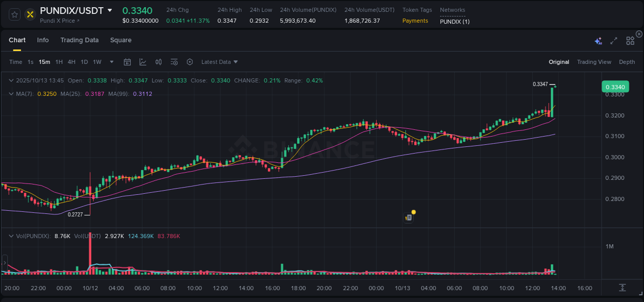Open the Latest Data dropdown

pos(218,61)
